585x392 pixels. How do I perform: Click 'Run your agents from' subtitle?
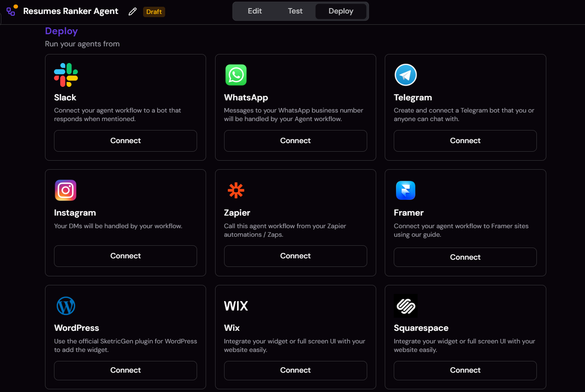pos(82,44)
